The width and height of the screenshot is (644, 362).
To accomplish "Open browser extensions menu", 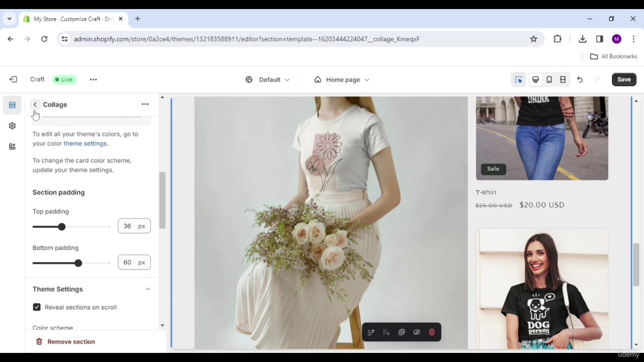I will tap(557, 39).
